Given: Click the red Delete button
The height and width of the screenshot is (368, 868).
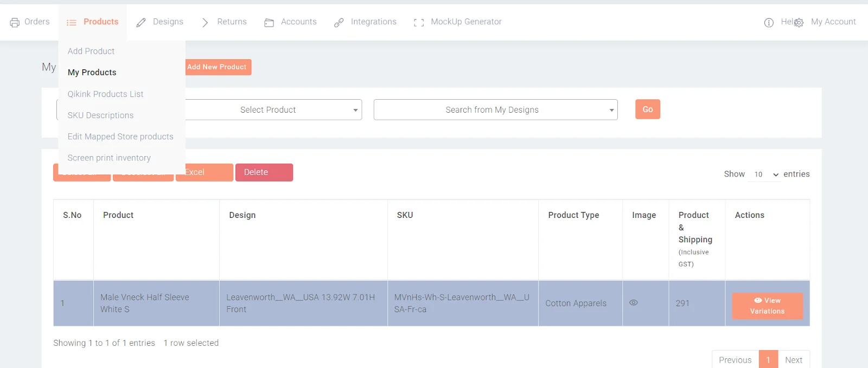Looking at the screenshot, I should tap(264, 172).
